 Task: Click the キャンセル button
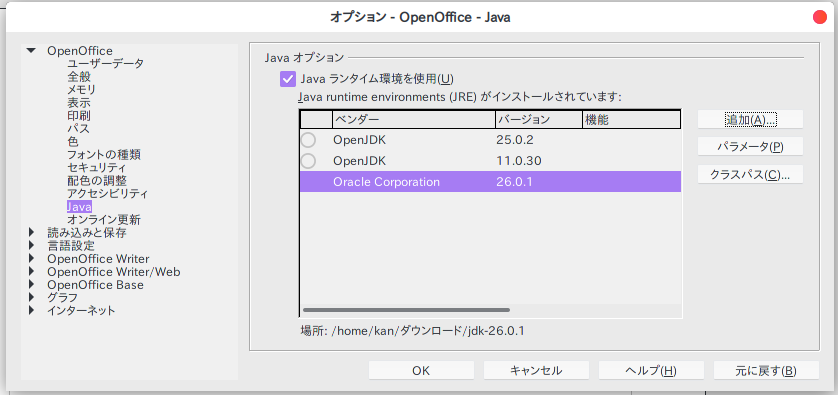point(536,370)
